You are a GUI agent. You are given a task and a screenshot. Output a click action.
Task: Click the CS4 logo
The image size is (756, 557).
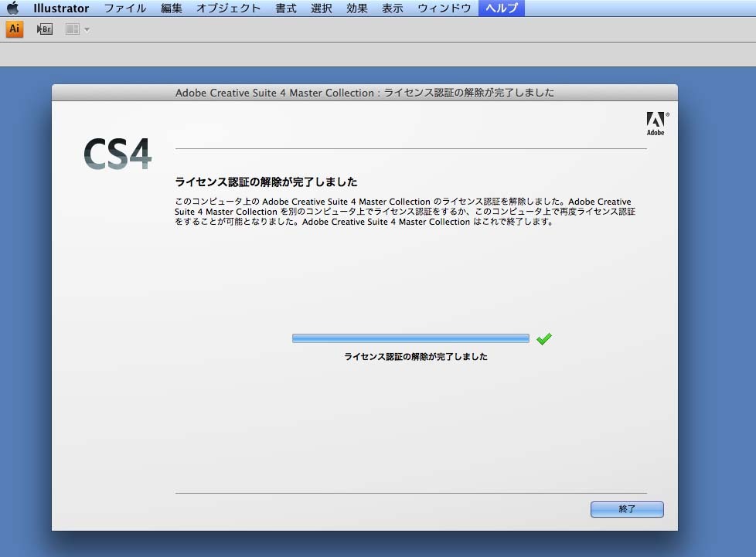(117, 154)
